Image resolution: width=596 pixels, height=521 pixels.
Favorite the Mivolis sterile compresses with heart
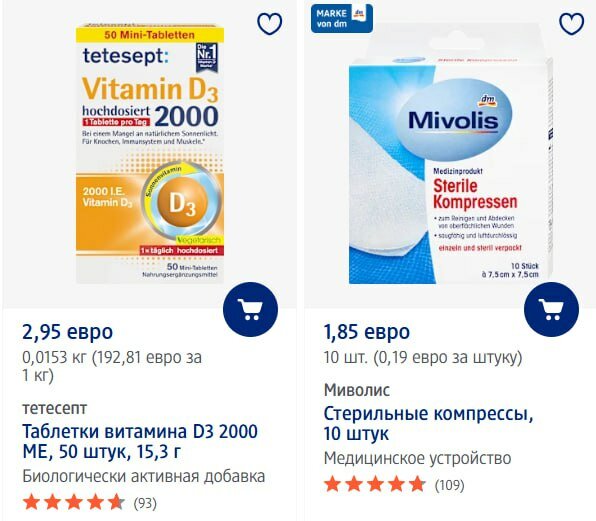[571, 24]
